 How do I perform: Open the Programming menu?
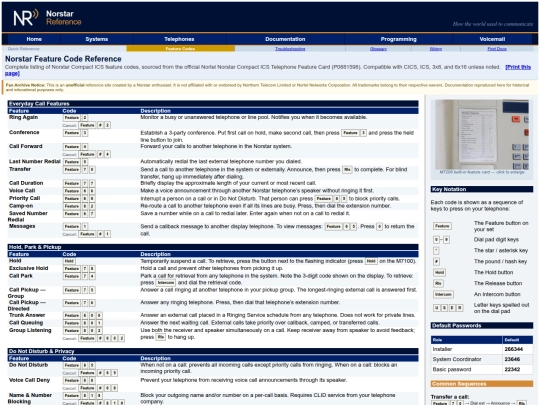(398, 39)
